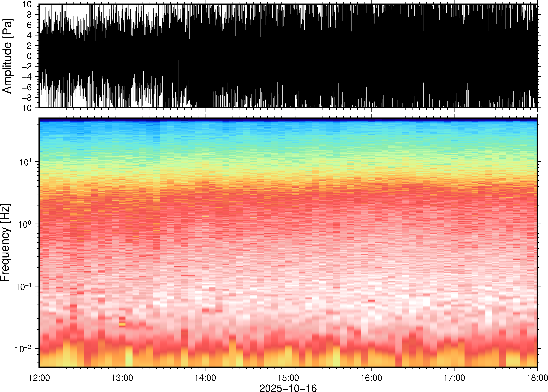Click the Frequency [Hz] axis title
548x392 pixels.
pyautogui.click(x=5, y=243)
